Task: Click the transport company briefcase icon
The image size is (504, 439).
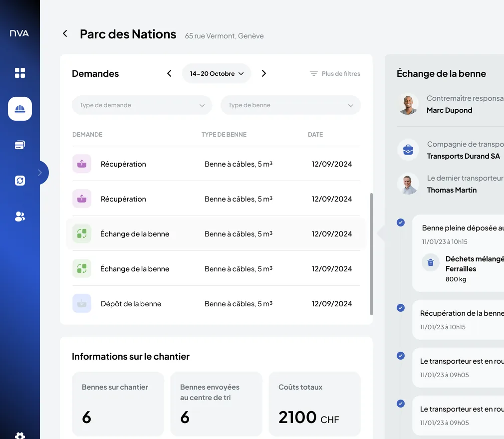Action: click(408, 150)
